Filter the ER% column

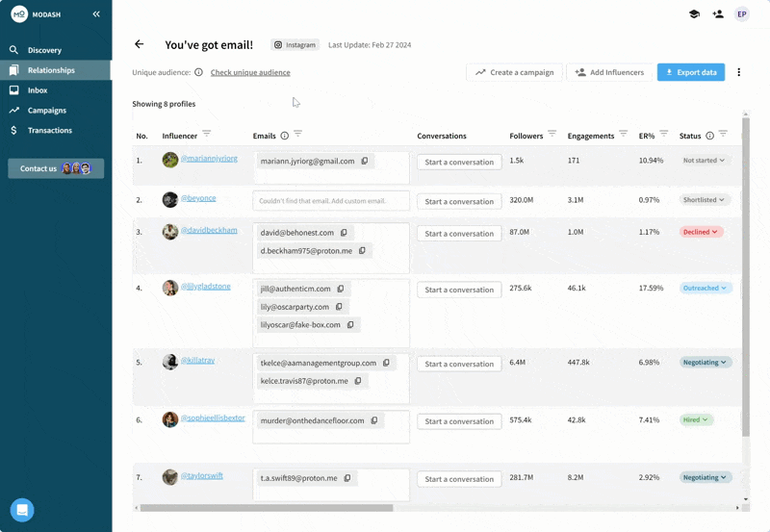click(663, 134)
